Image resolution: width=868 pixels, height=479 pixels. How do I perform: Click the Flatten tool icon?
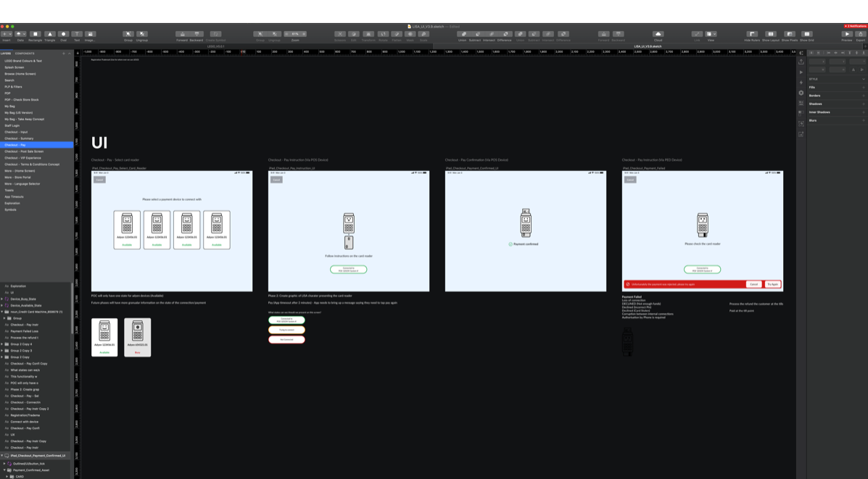(x=397, y=34)
